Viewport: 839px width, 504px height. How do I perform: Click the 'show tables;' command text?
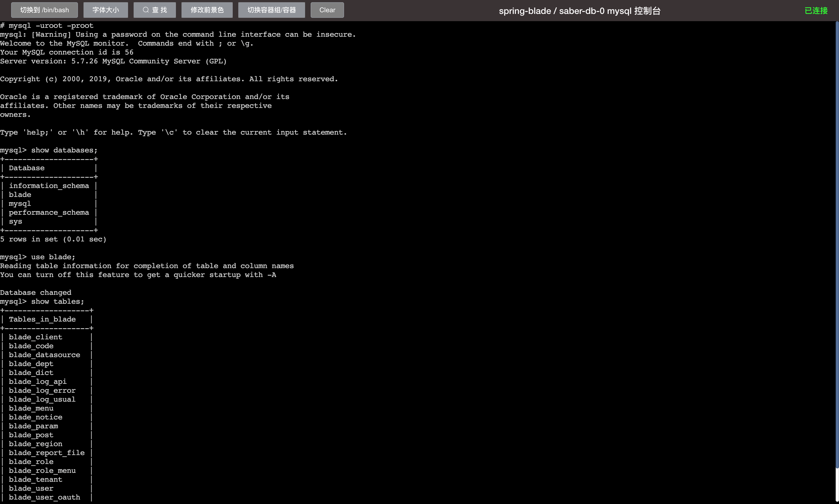pyautogui.click(x=57, y=302)
